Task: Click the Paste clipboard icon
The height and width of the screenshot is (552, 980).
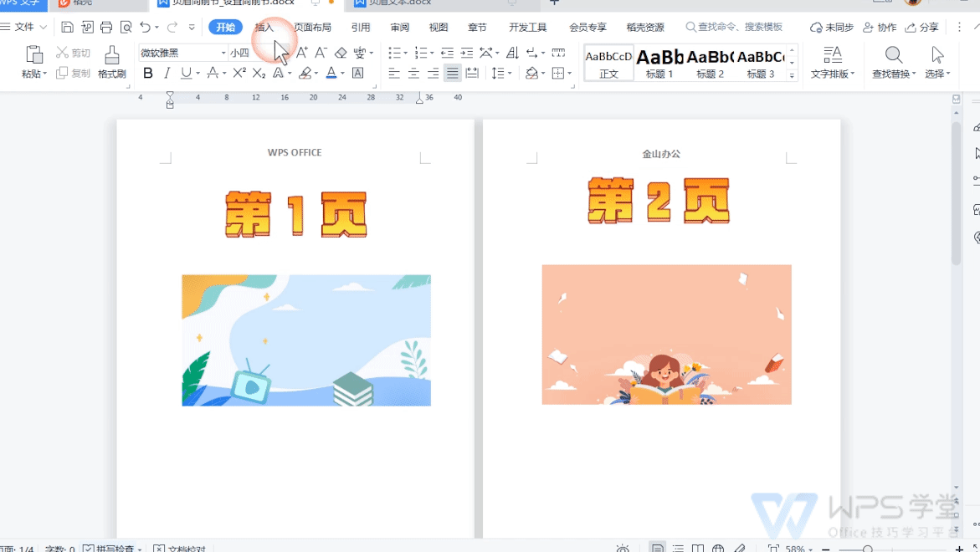Action: [33, 55]
